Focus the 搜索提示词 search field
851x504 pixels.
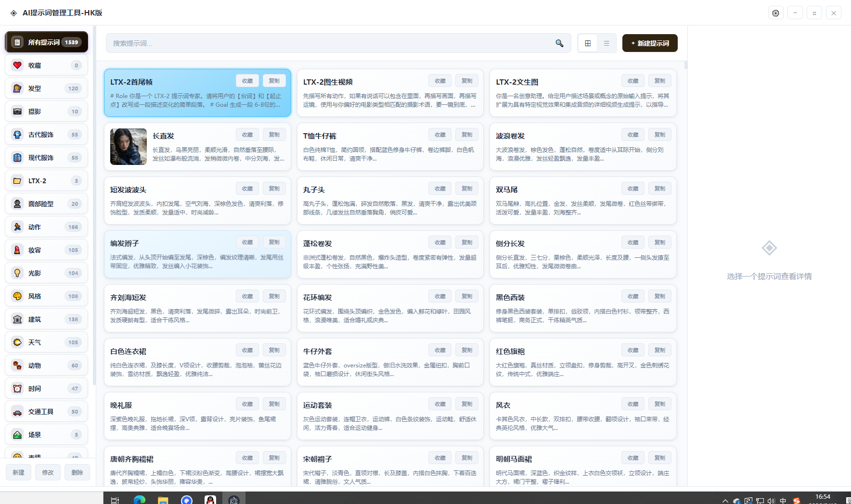327,43
